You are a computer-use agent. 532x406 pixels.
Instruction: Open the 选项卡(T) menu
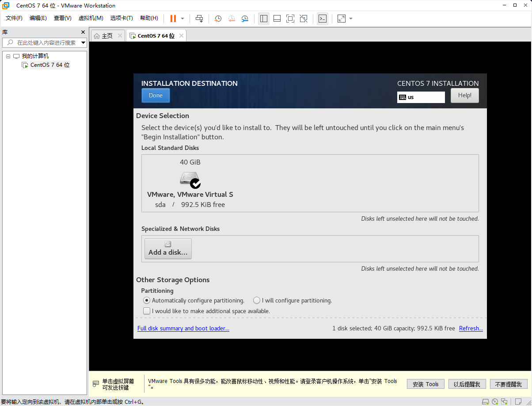(122, 18)
